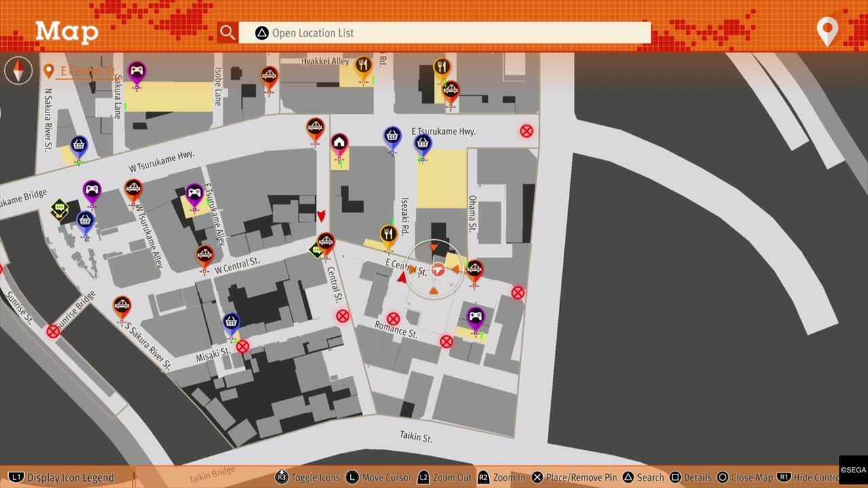
Task: Click the circular map cursor on E Central St
Action: click(437, 270)
